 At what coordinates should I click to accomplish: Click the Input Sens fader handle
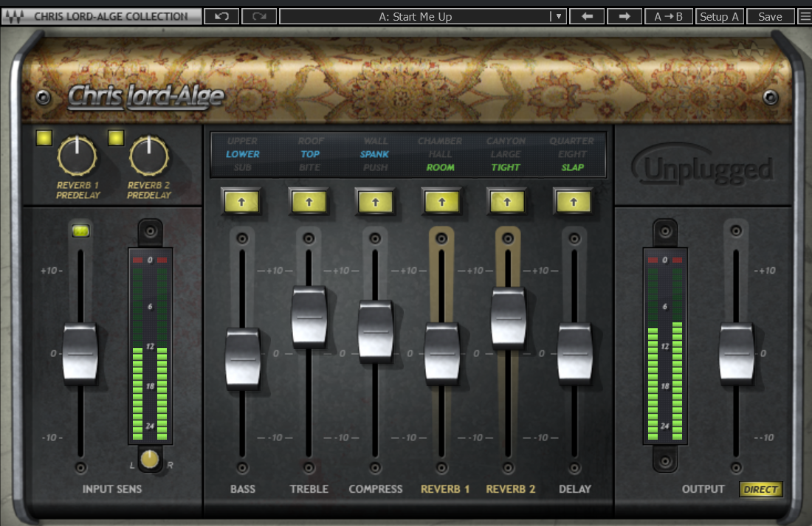[80, 354]
